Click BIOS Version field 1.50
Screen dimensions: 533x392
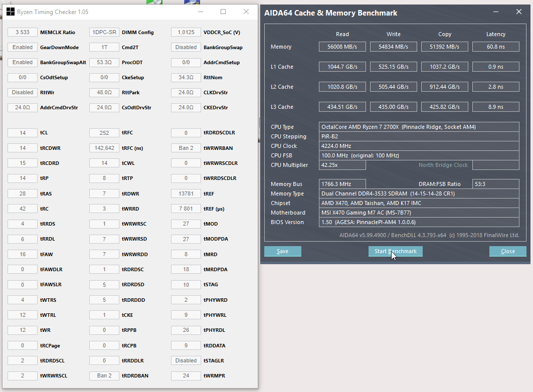pos(419,222)
